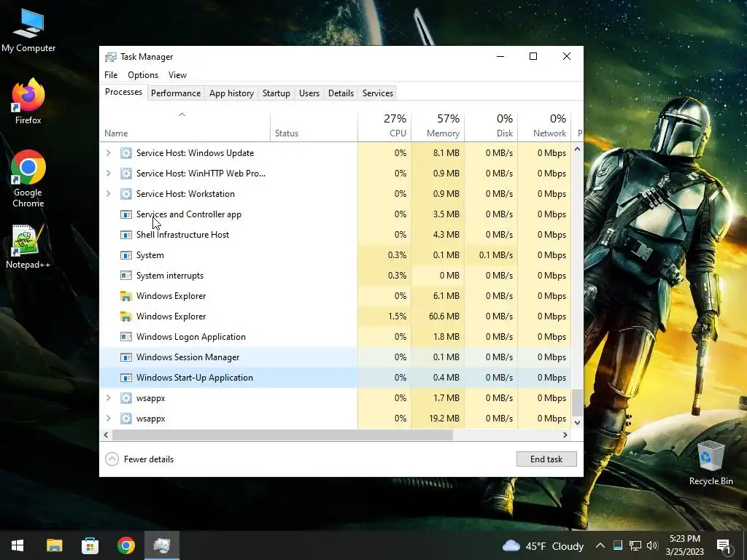The image size is (747, 560).
Task: Open Microsoft Store from the taskbar
Action: [90, 545]
